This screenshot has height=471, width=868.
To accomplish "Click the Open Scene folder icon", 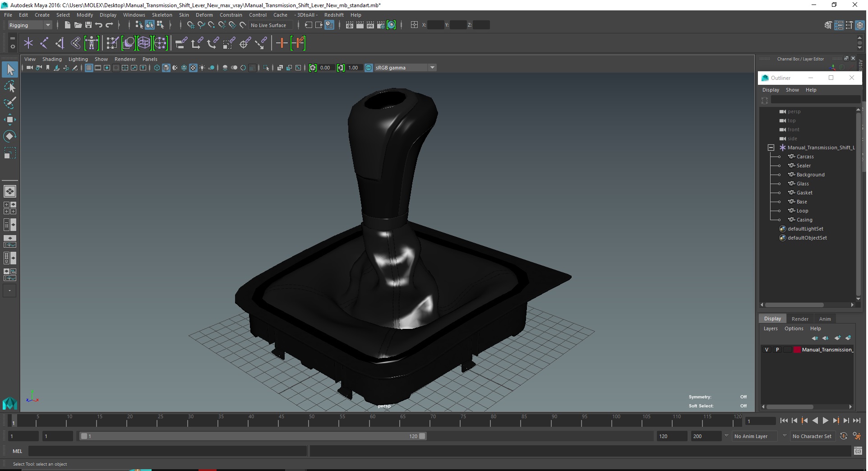I will pyautogui.click(x=78, y=25).
